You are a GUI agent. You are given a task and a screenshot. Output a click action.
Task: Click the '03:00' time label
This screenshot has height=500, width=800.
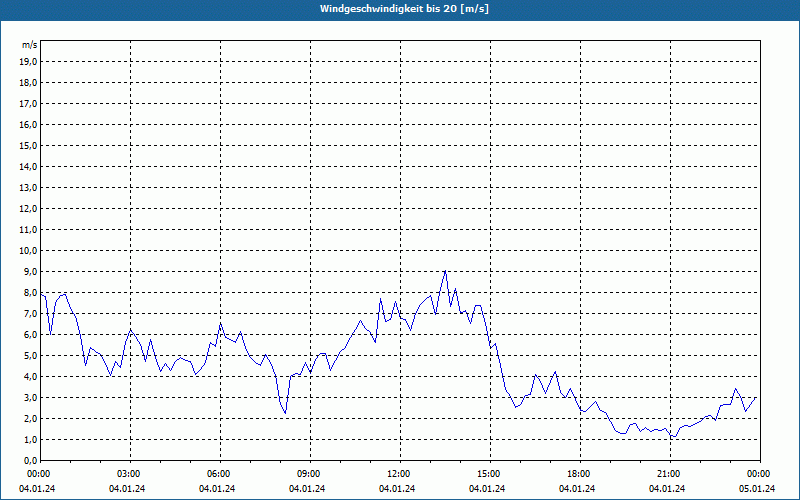130,474
